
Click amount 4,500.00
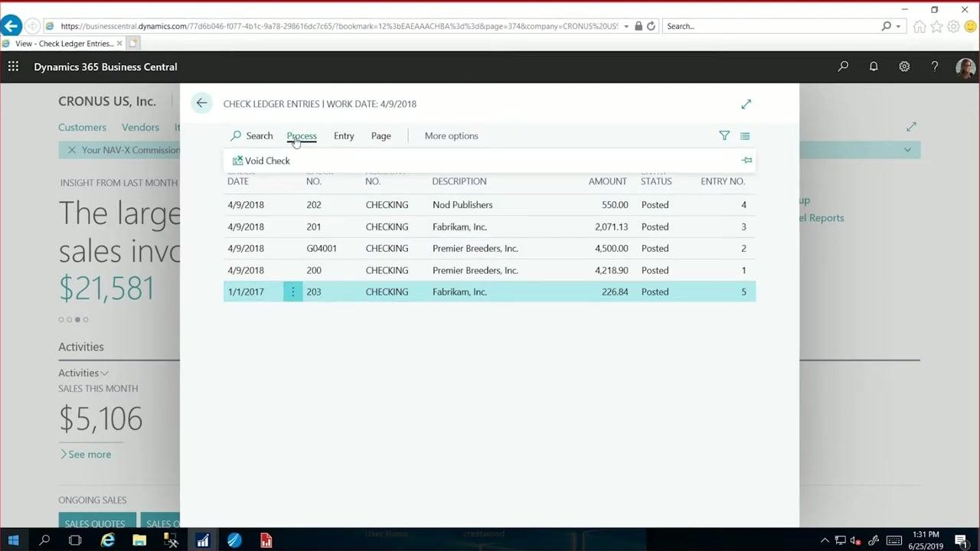click(611, 248)
